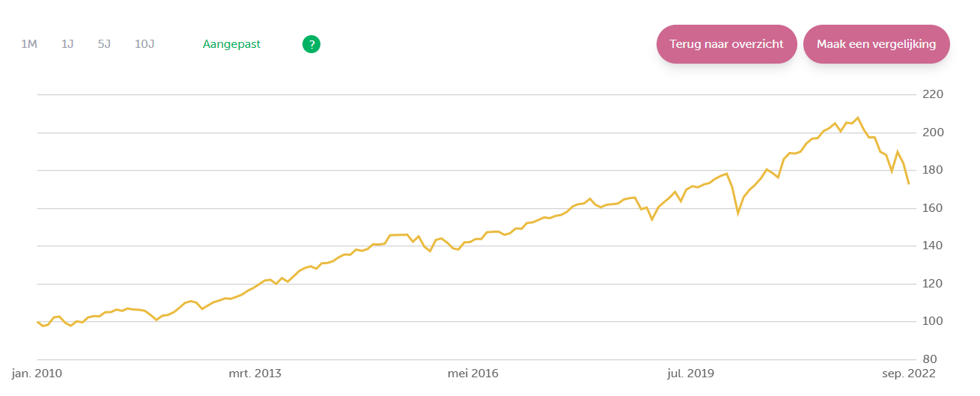Click the mei 2016 axis label
The height and width of the screenshot is (396, 980).
pyautogui.click(x=473, y=373)
